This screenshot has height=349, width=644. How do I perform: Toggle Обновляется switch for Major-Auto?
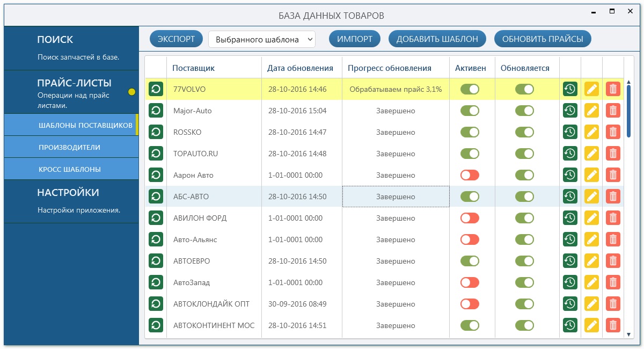tap(524, 111)
